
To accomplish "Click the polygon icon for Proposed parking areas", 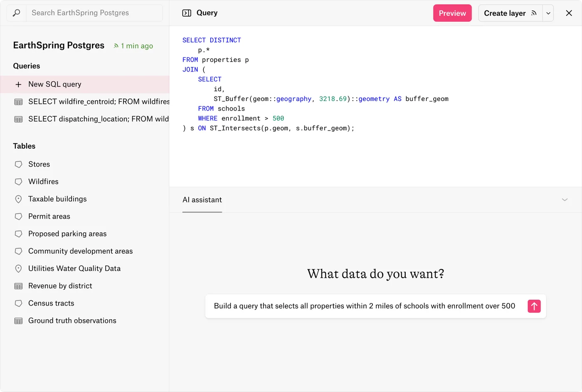I will click(x=18, y=234).
